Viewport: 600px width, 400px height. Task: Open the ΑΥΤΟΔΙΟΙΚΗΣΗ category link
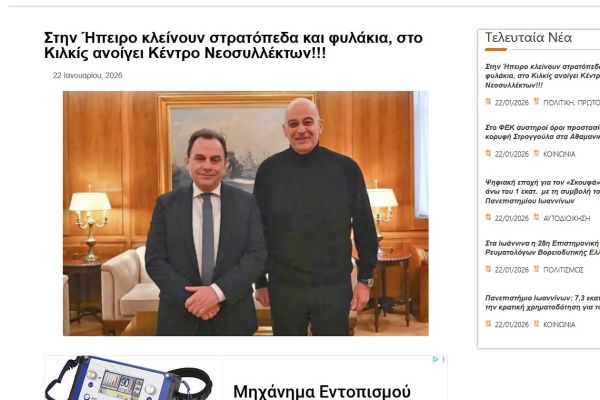pyautogui.click(x=566, y=218)
